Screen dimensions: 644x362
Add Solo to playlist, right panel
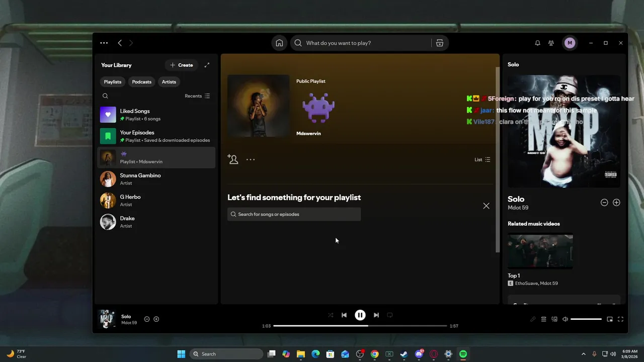click(616, 203)
